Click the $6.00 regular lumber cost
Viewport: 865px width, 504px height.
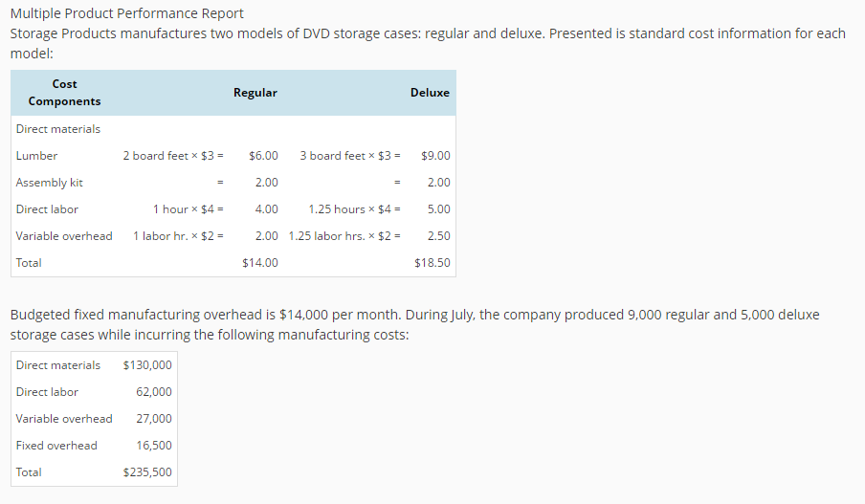263,156
